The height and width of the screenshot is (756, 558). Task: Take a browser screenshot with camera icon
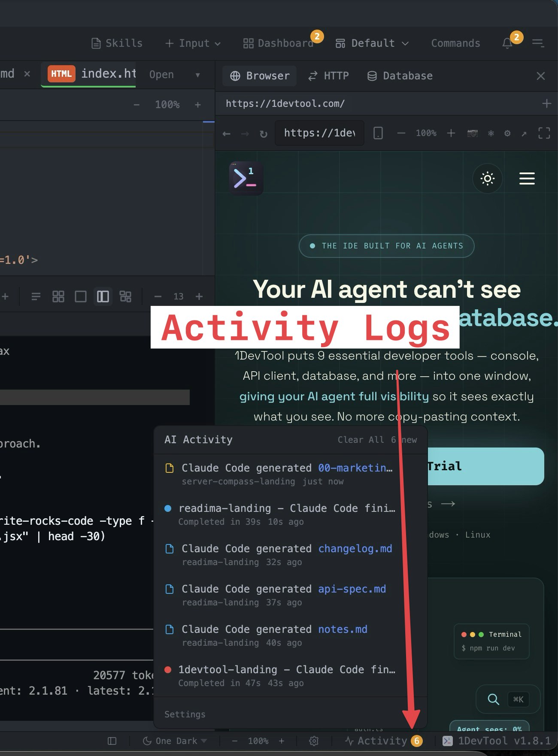[x=472, y=133]
